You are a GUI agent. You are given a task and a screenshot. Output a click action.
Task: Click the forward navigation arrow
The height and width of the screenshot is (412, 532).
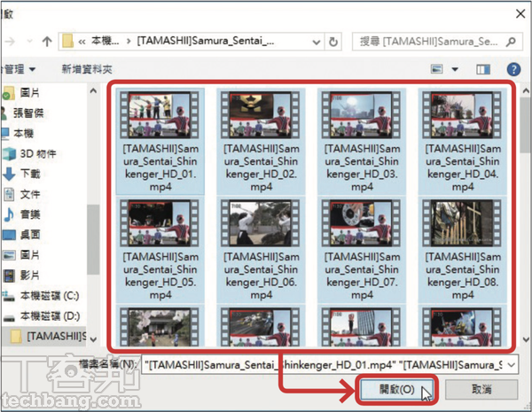(x=10, y=42)
